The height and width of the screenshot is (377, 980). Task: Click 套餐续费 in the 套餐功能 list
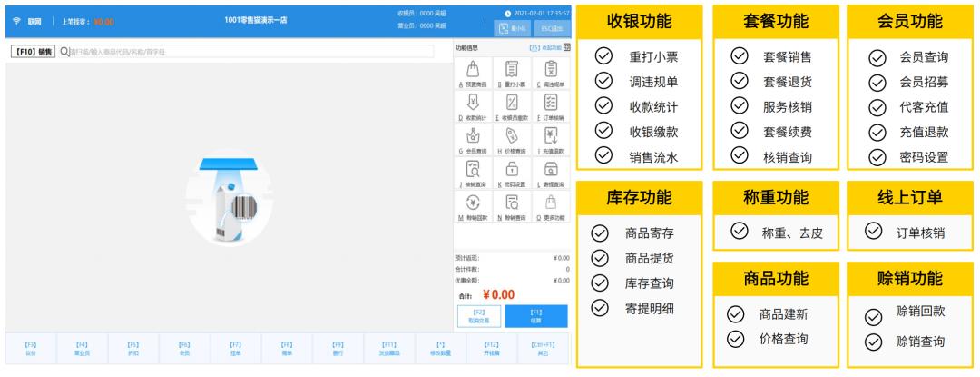pyautogui.click(x=788, y=132)
